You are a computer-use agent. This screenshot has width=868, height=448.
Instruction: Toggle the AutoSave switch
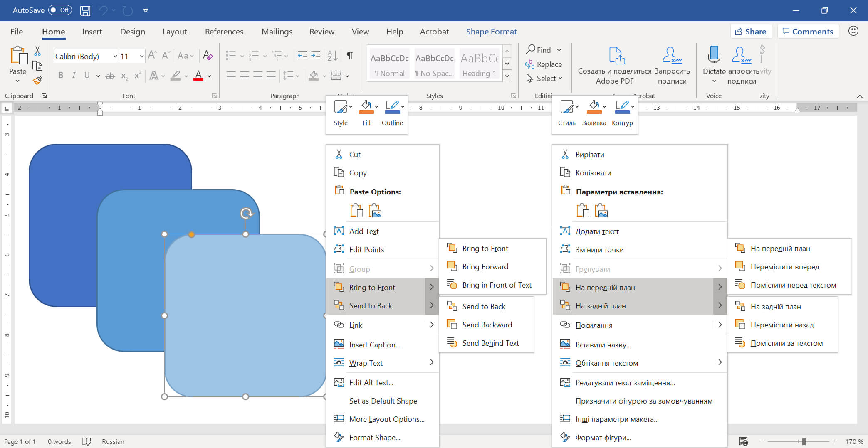click(60, 10)
